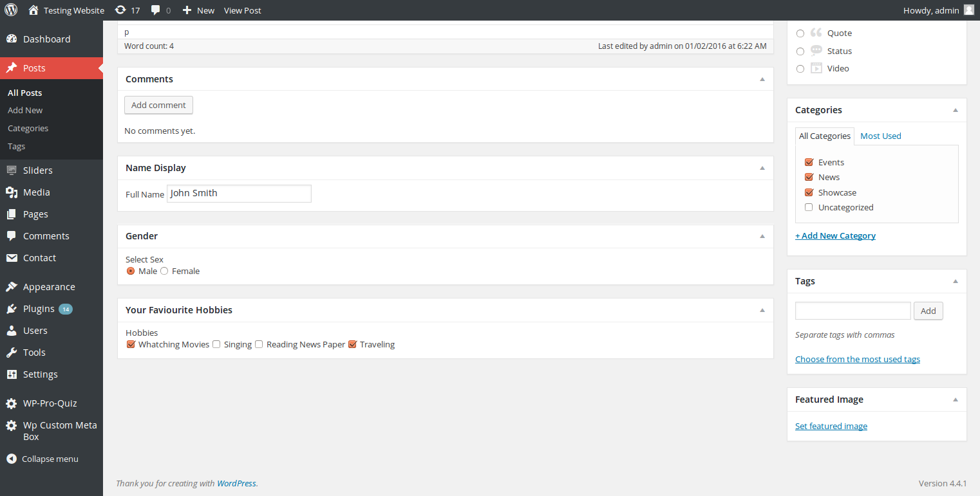The image size is (980, 496).
Task: Click the Users person icon
Action: pyautogui.click(x=12, y=330)
